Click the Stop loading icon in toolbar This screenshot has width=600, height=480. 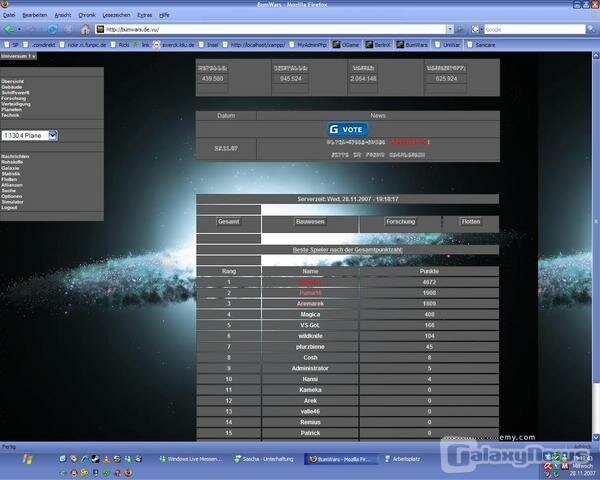click(x=68, y=29)
